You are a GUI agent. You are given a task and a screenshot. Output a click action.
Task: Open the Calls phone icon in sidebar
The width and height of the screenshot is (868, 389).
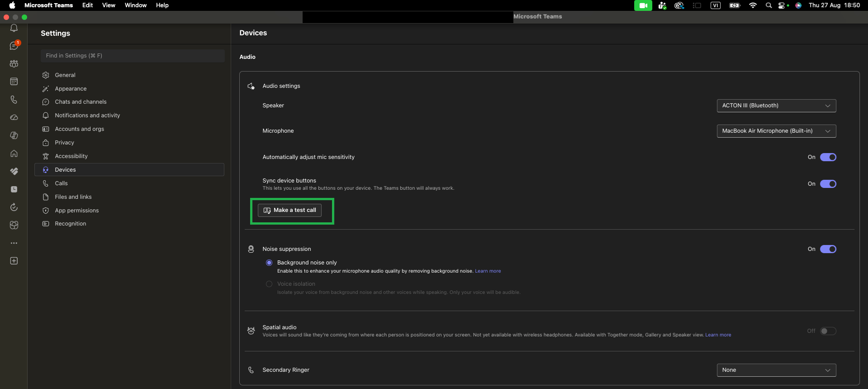coord(14,100)
